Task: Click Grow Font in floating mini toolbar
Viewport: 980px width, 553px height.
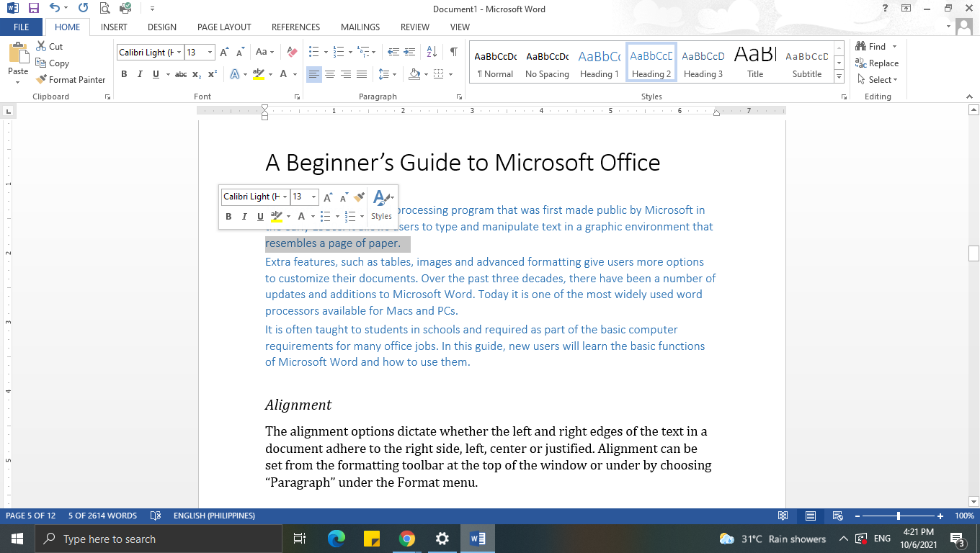Action: point(327,197)
